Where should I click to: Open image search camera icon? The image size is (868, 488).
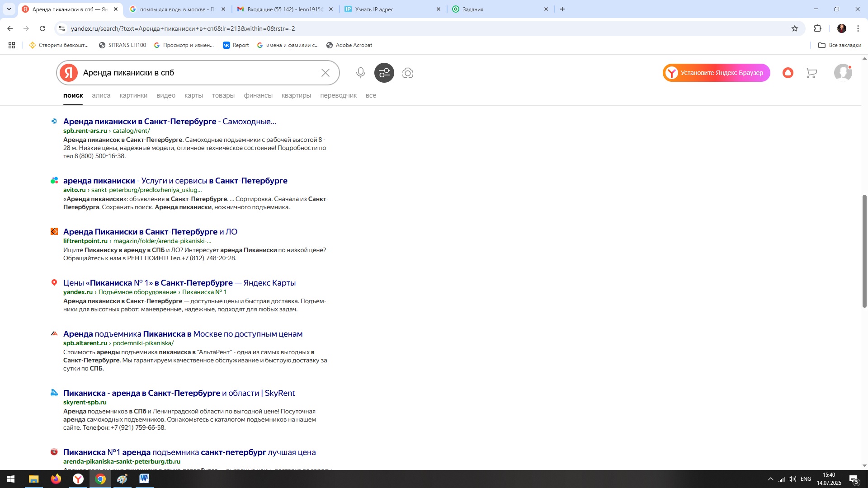tap(408, 73)
